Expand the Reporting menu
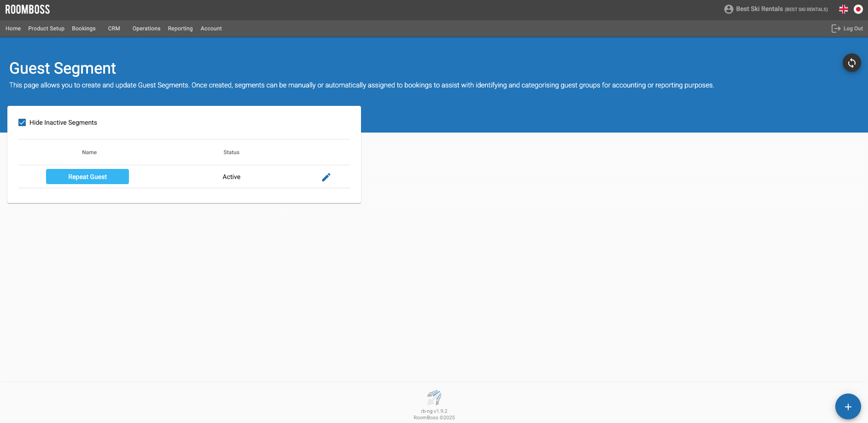Image resolution: width=868 pixels, height=423 pixels. click(180, 29)
